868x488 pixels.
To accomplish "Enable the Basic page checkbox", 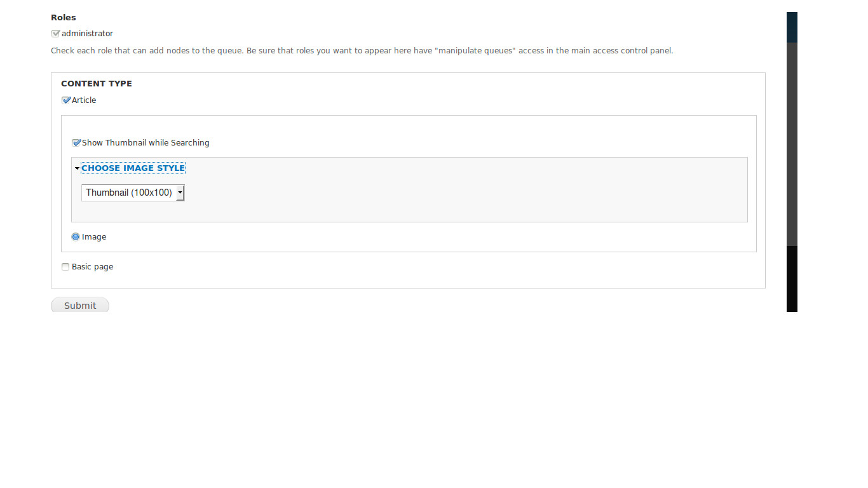I will tap(65, 267).
